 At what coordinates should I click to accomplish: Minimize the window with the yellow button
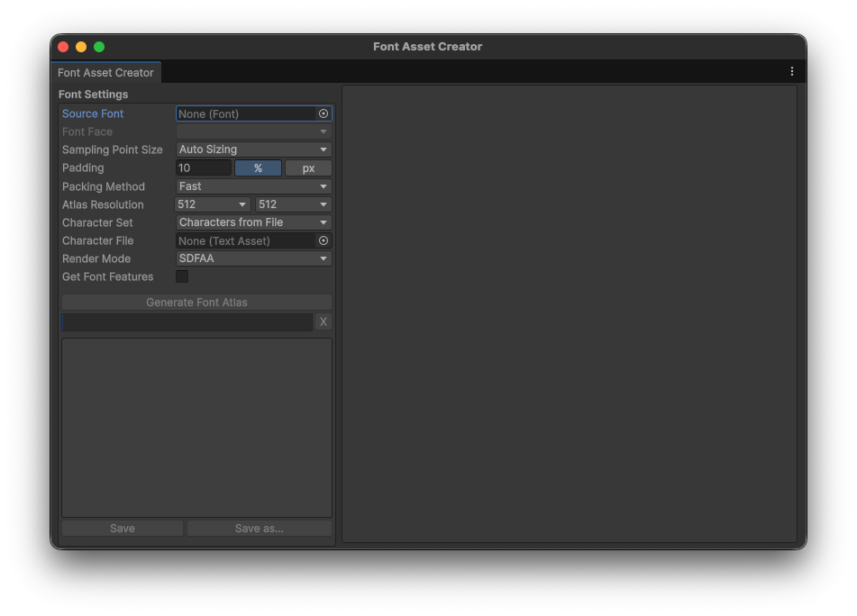(81, 47)
